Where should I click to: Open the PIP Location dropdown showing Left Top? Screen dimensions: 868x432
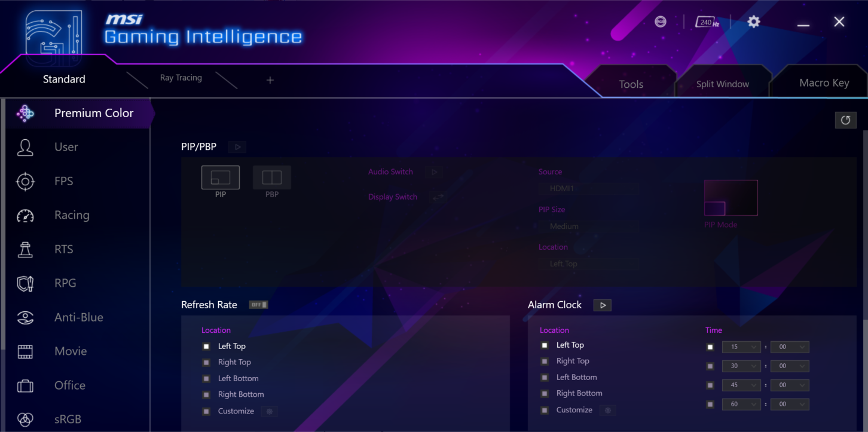click(x=588, y=264)
